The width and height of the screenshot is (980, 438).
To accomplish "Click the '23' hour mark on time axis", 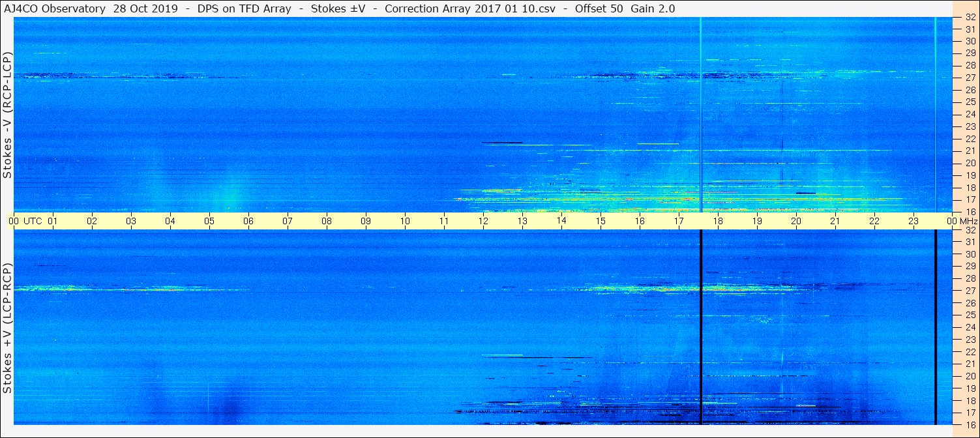I will pyautogui.click(x=913, y=221).
